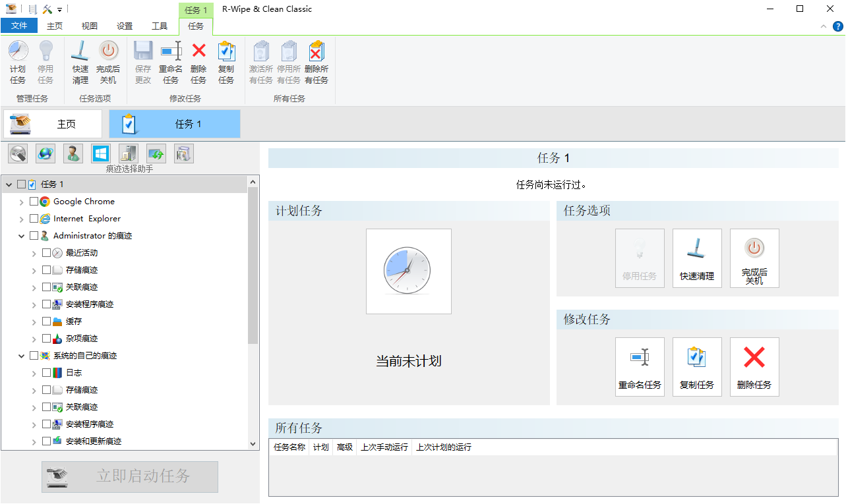The height and width of the screenshot is (504, 846).
Task: Check the Administrator 的痕迹 checkbox
Action: point(34,236)
